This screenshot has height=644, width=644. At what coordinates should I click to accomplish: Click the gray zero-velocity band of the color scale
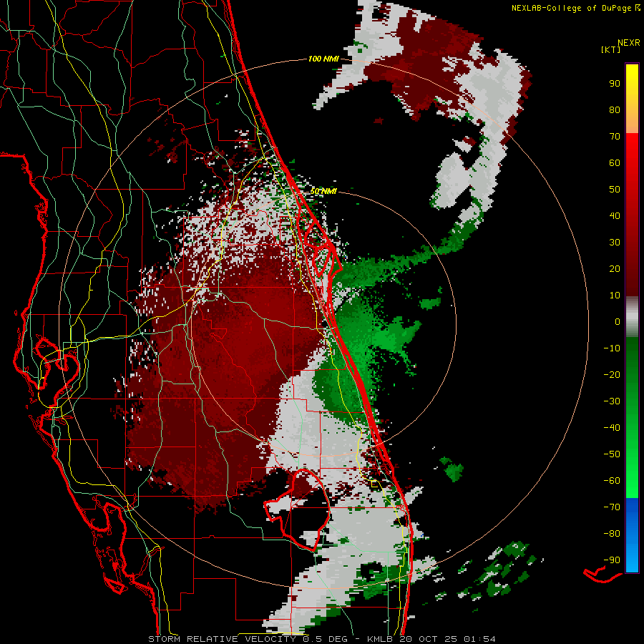click(x=632, y=317)
